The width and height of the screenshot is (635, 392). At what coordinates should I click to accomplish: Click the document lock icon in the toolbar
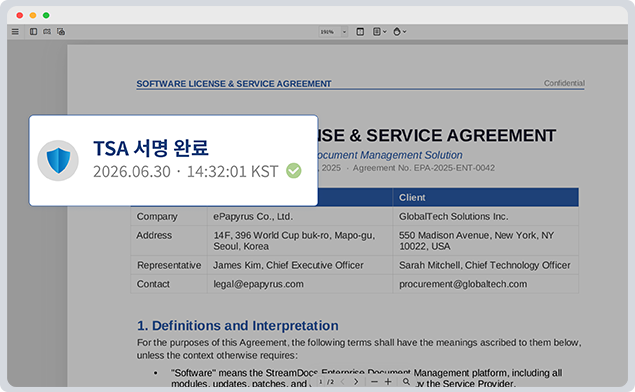point(61,32)
